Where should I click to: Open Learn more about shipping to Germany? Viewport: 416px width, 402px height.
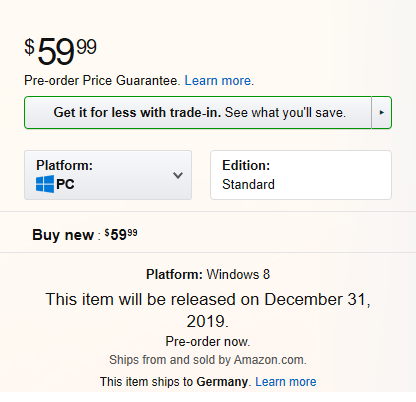286,382
